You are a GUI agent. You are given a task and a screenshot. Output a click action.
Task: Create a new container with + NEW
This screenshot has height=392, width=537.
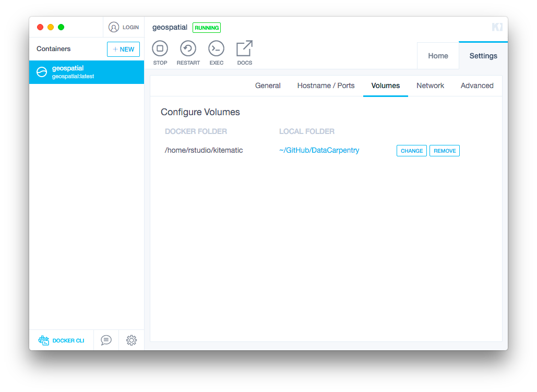[x=123, y=49]
